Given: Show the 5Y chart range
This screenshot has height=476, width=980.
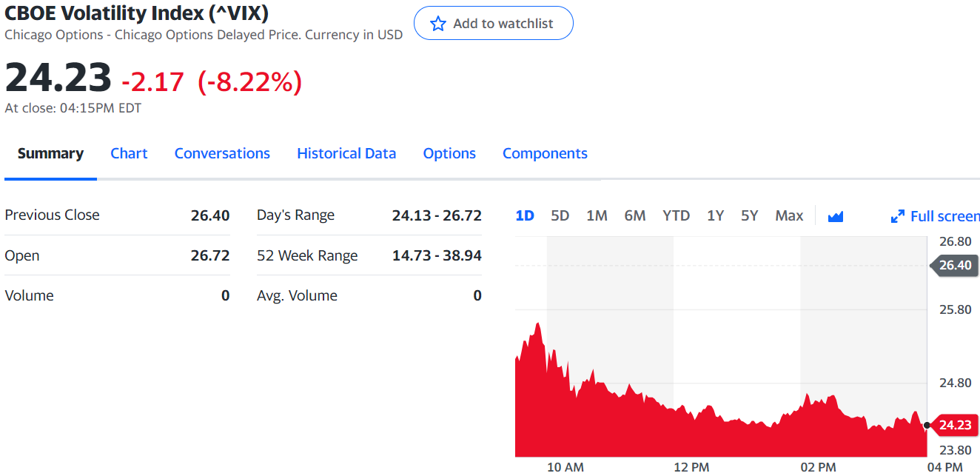Looking at the screenshot, I should (x=750, y=215).
